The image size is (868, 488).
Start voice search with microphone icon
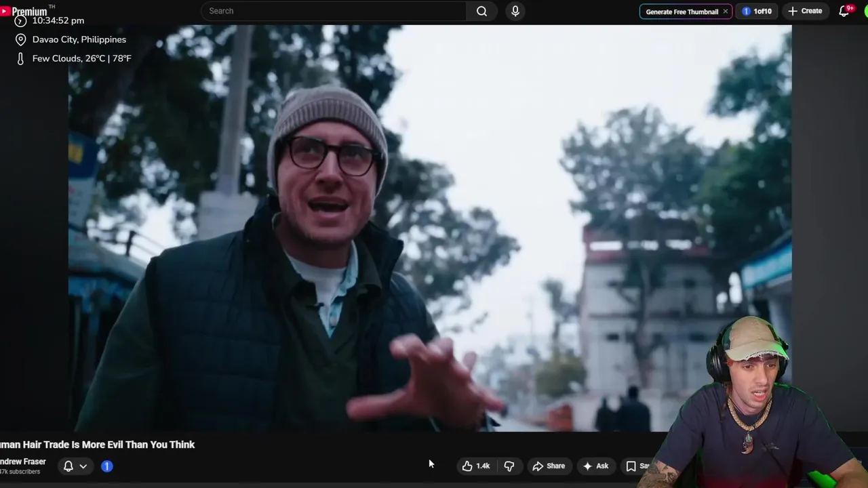coord(515,11)
